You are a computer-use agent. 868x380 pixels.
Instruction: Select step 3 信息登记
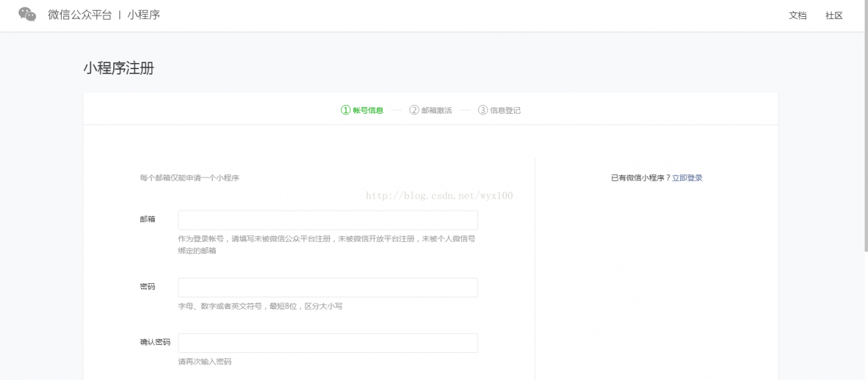click(499, 110)
